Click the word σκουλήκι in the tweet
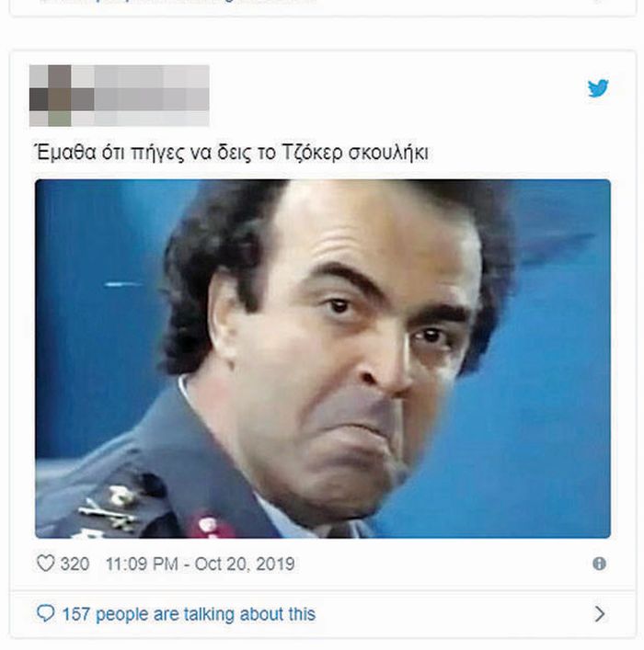Viewport: 644px width, 650px height. coord(388,153)
